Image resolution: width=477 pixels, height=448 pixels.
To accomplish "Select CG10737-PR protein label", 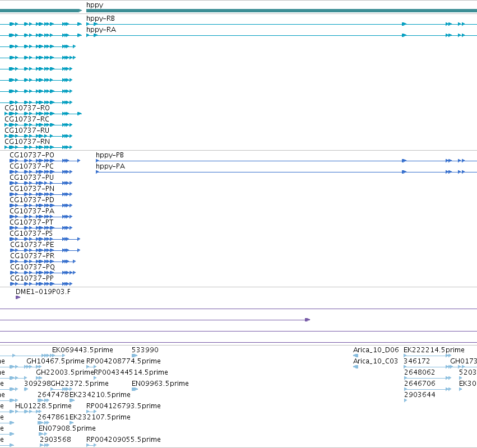I will [33, 256].
